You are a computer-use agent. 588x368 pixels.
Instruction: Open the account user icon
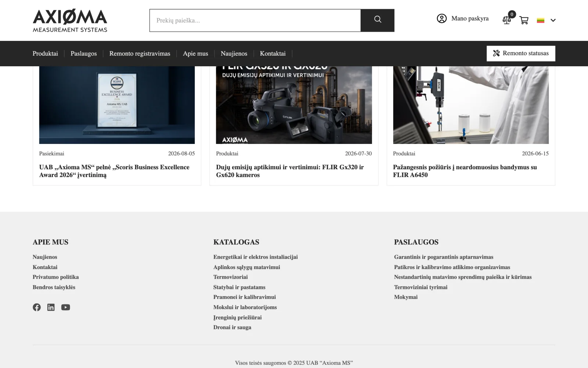[x=441, y=18]
